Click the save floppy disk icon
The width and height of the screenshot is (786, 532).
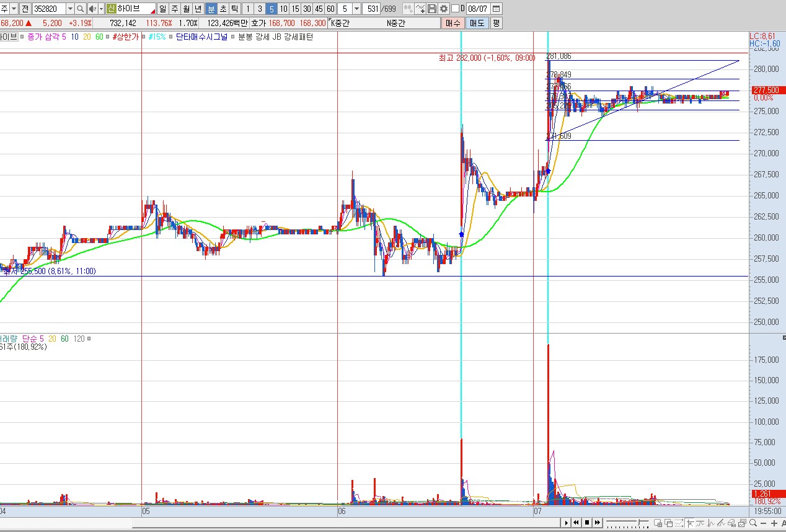tap(432, 9)
